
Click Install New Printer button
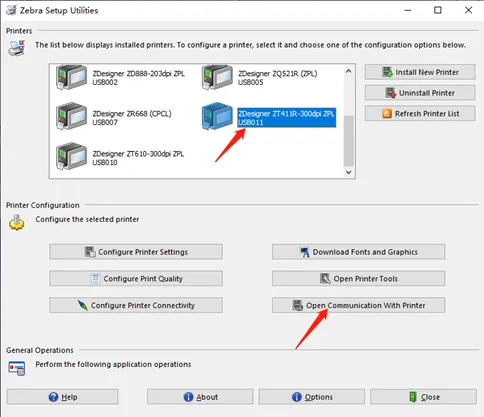(x=420, y=72)
